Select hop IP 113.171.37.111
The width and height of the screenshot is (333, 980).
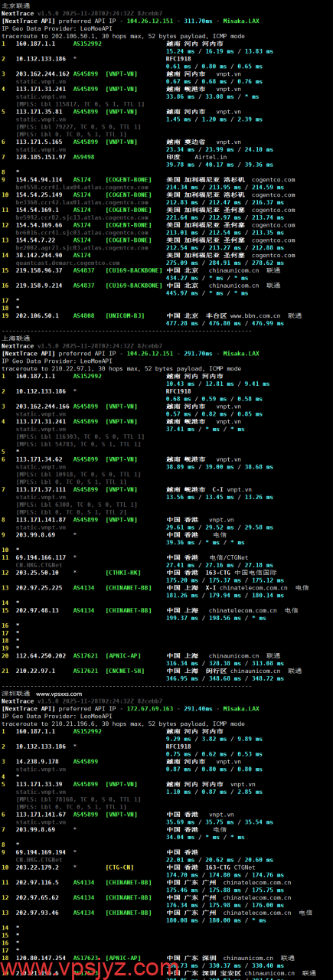click(41, 489)
